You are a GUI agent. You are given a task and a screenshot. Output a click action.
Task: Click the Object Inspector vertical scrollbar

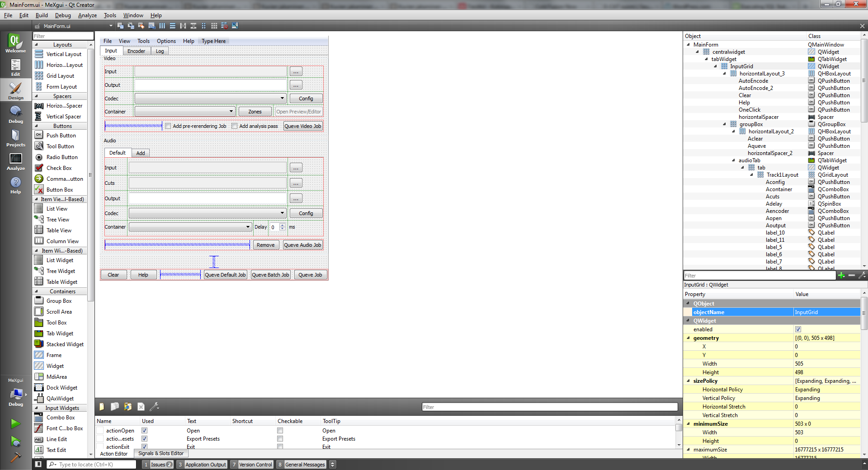click(864, 80)
